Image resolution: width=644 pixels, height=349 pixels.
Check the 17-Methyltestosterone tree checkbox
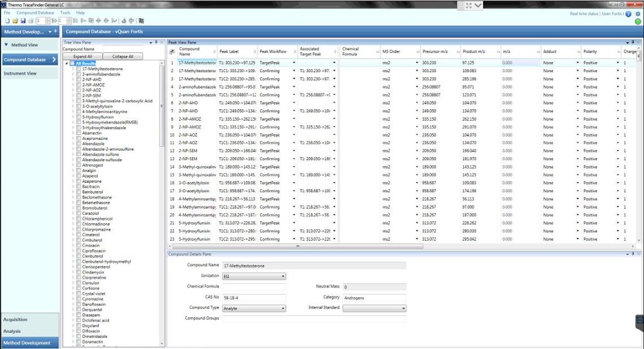pos(78,69)
